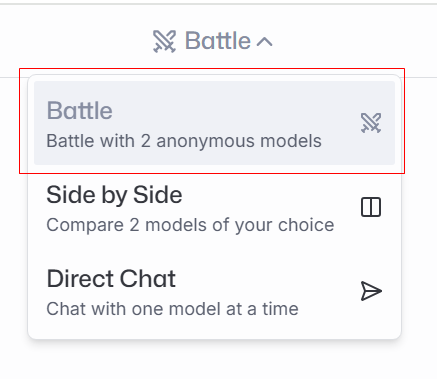Click the white padding under Direct Chat row
The width and height of the screenshot is (437, 379).
pos(214,335)
